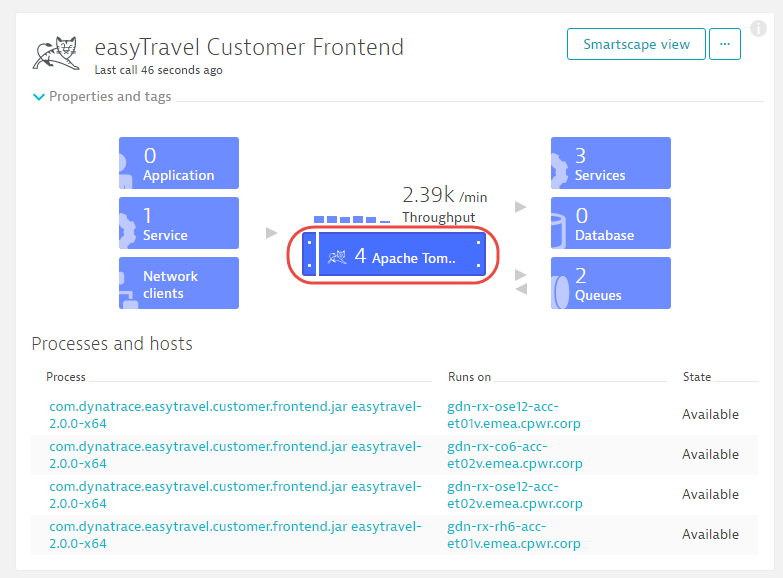
Task: Open Smartscape view
Action: [636, 44]
